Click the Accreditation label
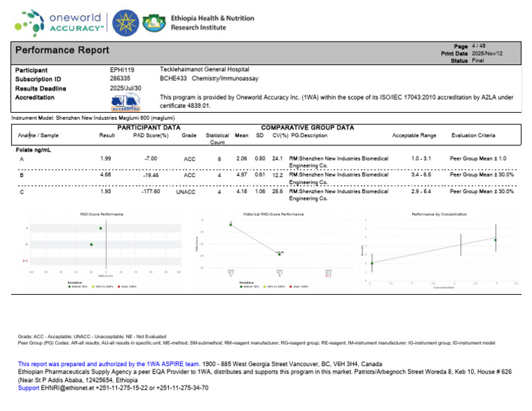This screenshot has height=411, width=532. [x=35, y=98]
